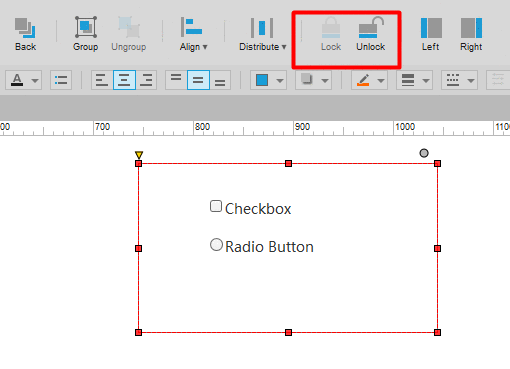This screenshot has height=369, width=510.
Task: Unlock the selected widget
Action: click(371, 34)
